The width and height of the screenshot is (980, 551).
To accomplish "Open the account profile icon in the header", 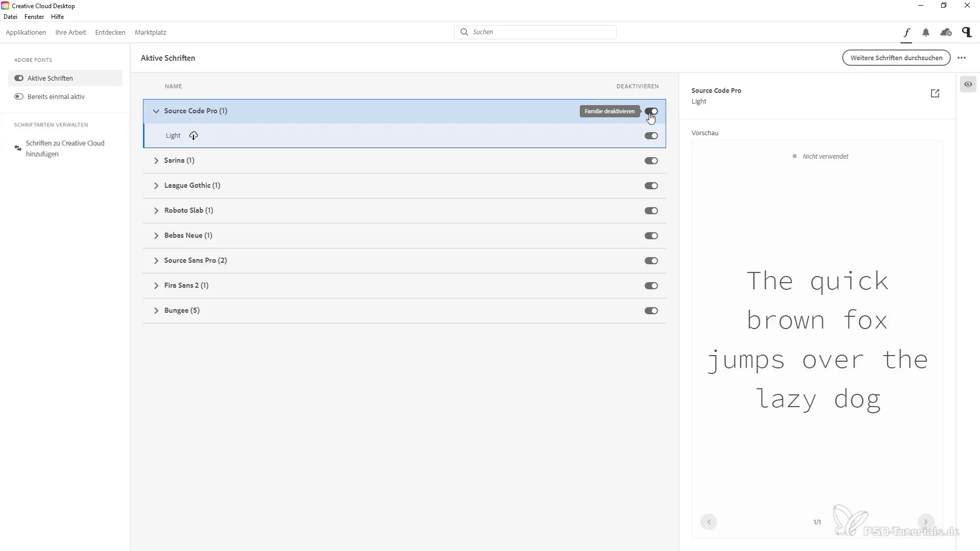I will (x=967, y=32).
